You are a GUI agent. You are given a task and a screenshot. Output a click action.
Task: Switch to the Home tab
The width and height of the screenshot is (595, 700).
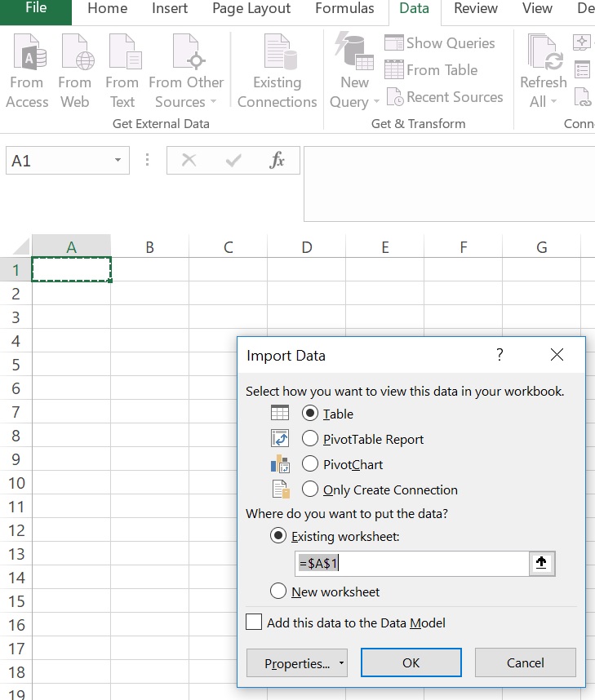(107, 8)
